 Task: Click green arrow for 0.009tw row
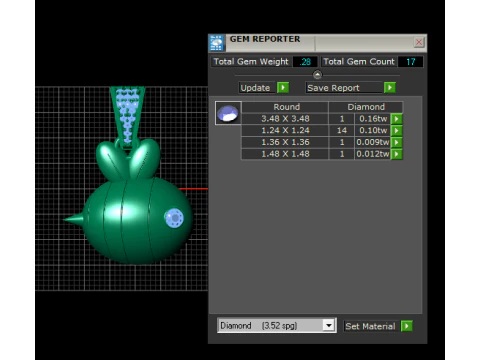coord(396,142)
